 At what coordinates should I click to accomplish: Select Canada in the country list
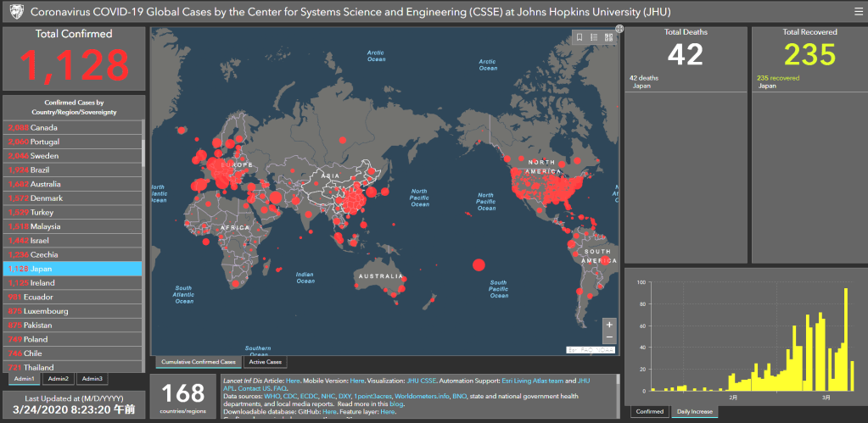click(72, 127)
